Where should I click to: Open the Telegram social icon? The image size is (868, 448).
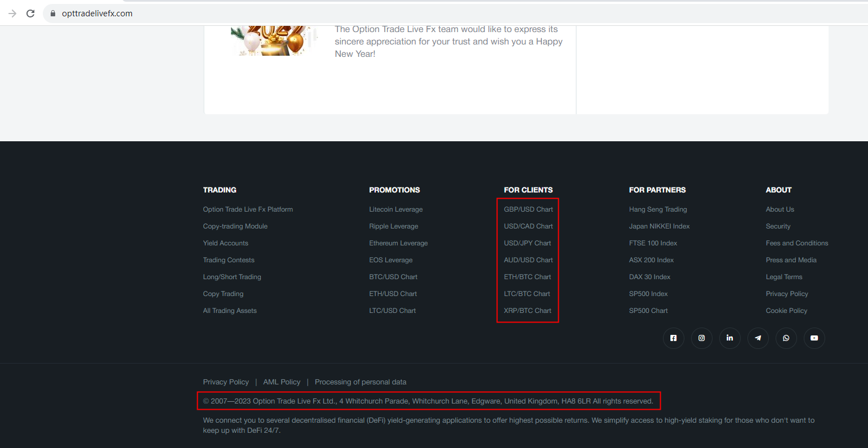pyautogui.click(x=758, y=338)
